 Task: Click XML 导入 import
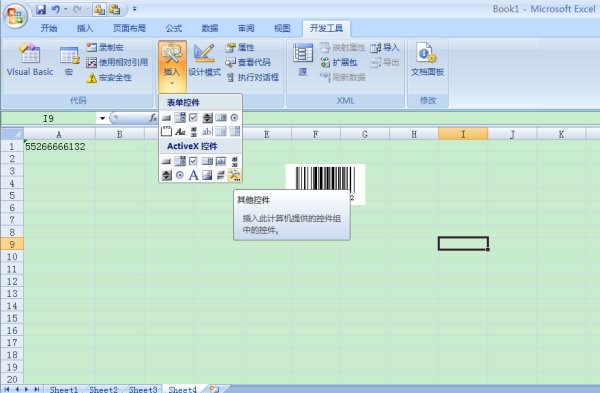pos(385,47)
